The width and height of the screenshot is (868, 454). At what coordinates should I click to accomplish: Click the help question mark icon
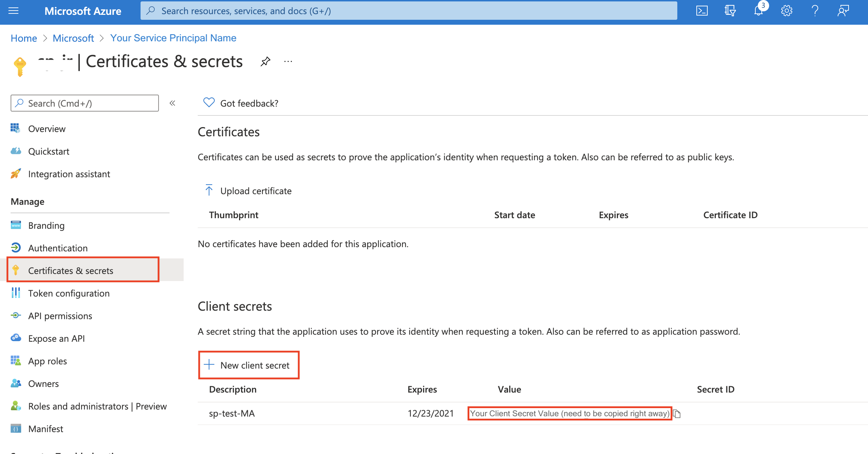pyautogui.click(x=813, y=11)
